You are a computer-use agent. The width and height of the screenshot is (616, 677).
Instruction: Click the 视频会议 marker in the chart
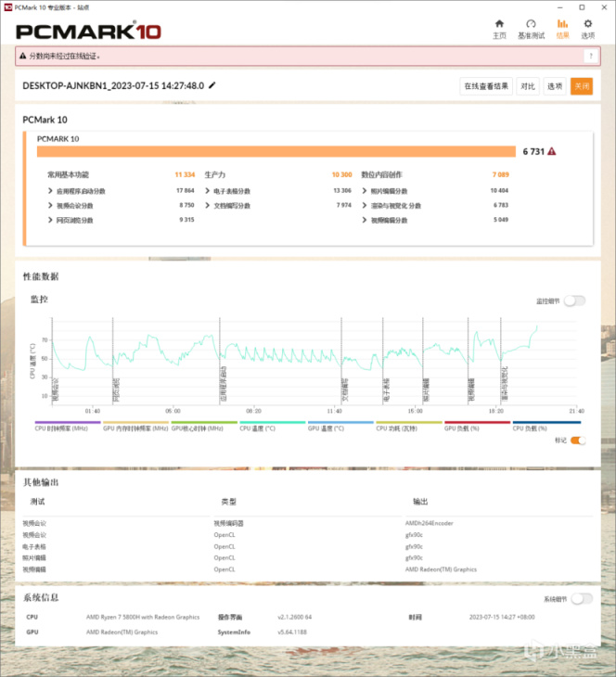click(x=56, y=389)
